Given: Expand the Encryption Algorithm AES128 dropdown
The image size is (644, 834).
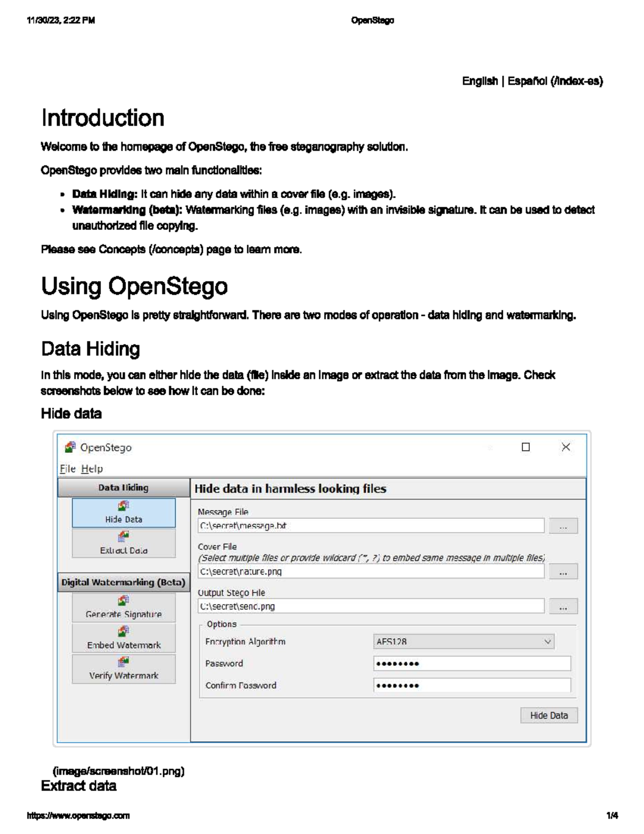Looking at the screenshot, I should [x=464, y=641].
